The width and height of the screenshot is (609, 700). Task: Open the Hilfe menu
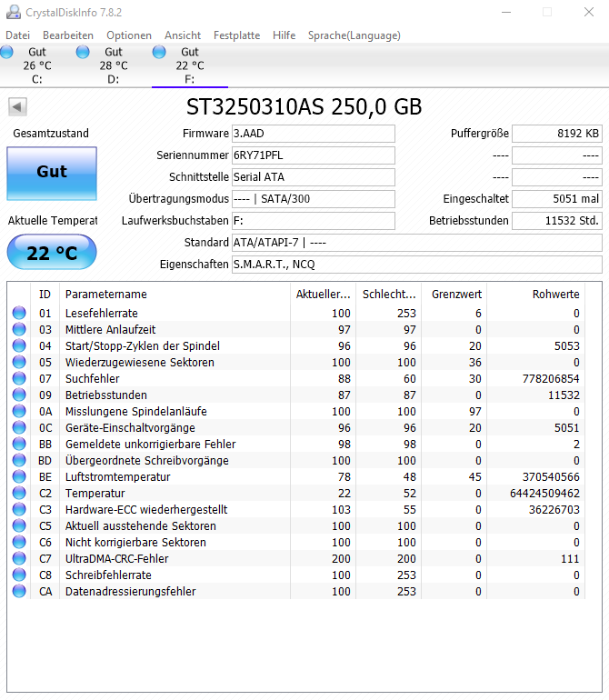pos(284,35)
